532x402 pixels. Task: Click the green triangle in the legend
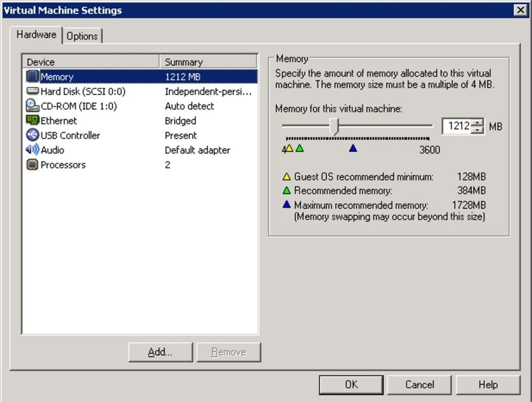point(286,190)
